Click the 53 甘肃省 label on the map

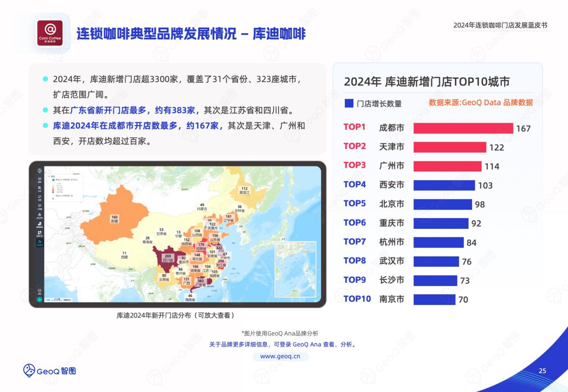(x=161, y=232)
